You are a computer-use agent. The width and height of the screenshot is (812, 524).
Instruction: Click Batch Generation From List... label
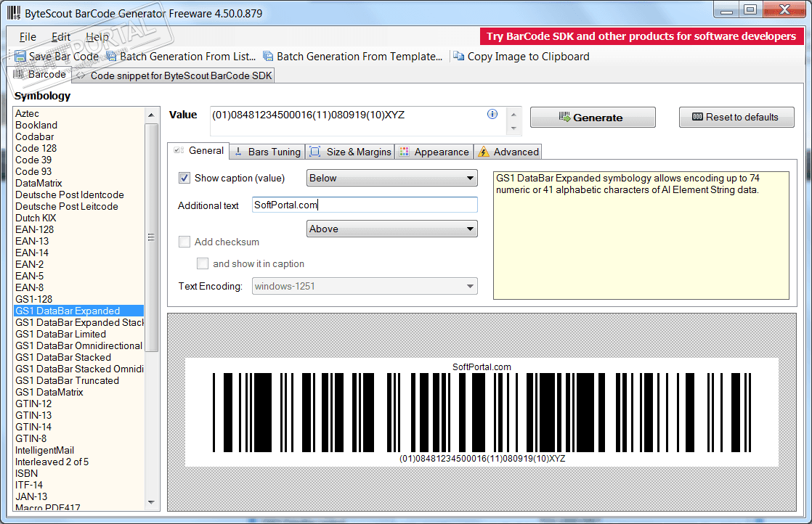(x=188, y=57)
